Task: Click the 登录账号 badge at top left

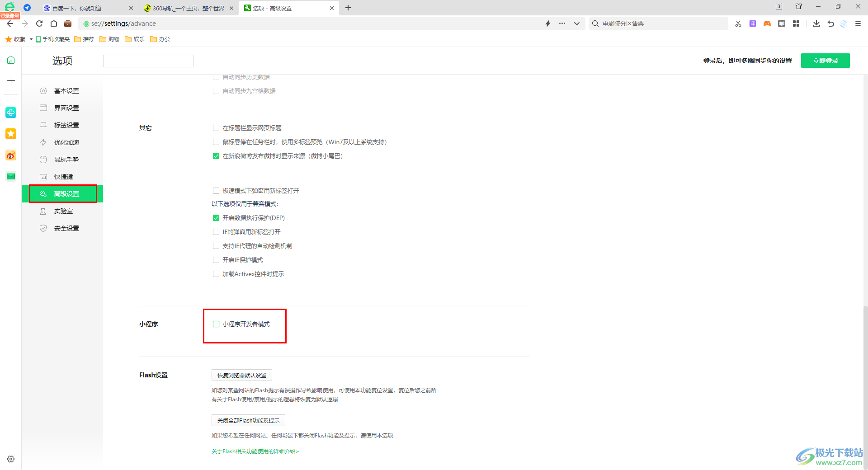Action: 10,16
